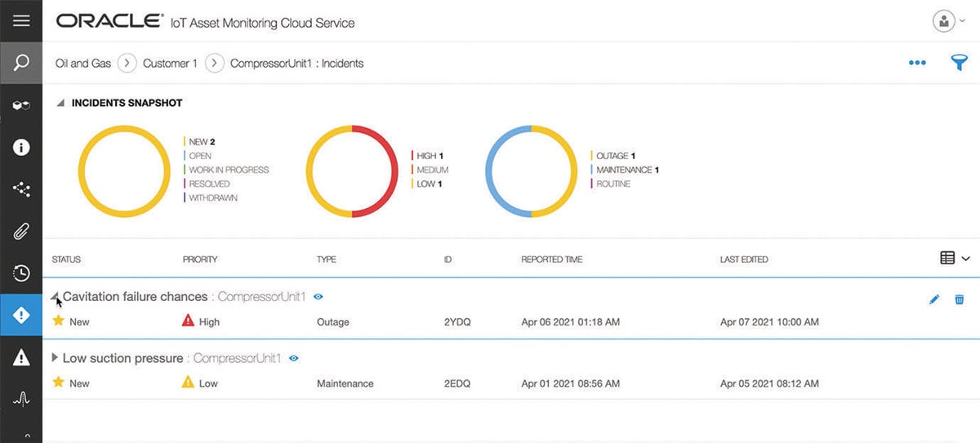This screenshot has width=980, height=443.
Task: Click the NEW 2 status legend entry
Action: pos(201,142)
